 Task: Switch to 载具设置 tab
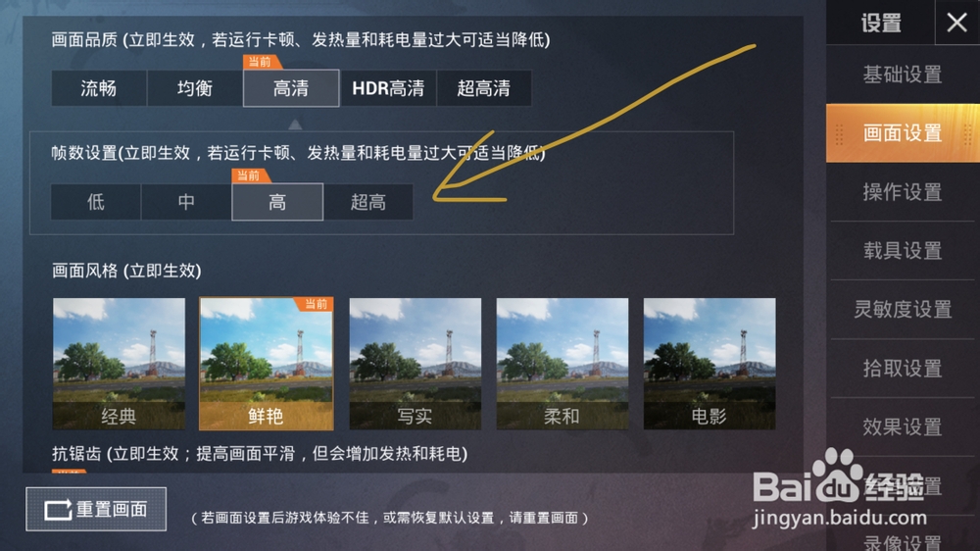tap(903, 251)
